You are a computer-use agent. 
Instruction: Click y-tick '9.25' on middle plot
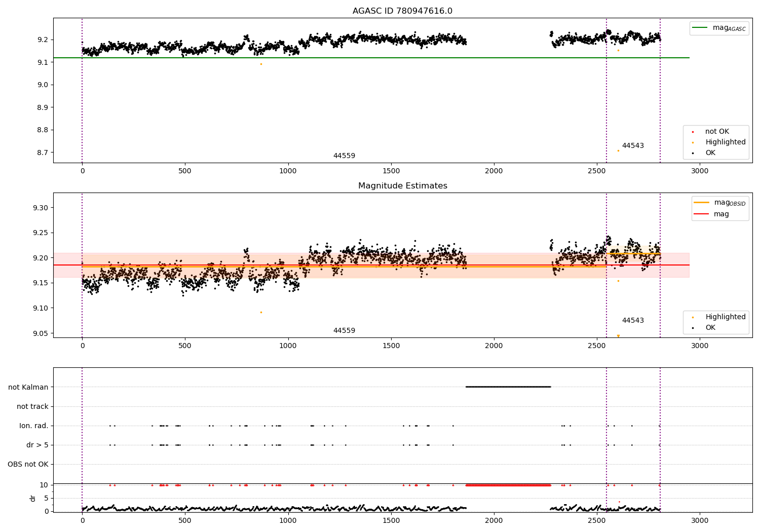pyautogui.click(x=40, y=233)
